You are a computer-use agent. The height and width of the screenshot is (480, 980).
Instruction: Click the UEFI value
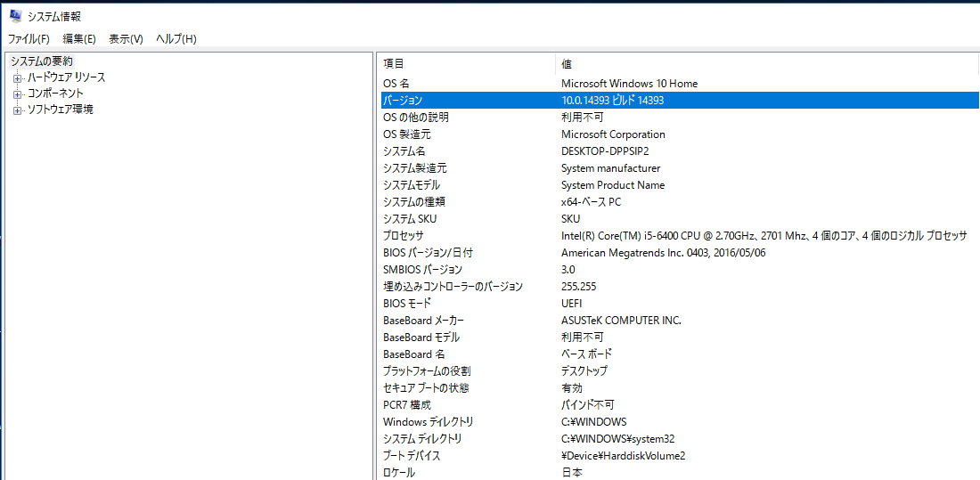click(x=572, y=304)
